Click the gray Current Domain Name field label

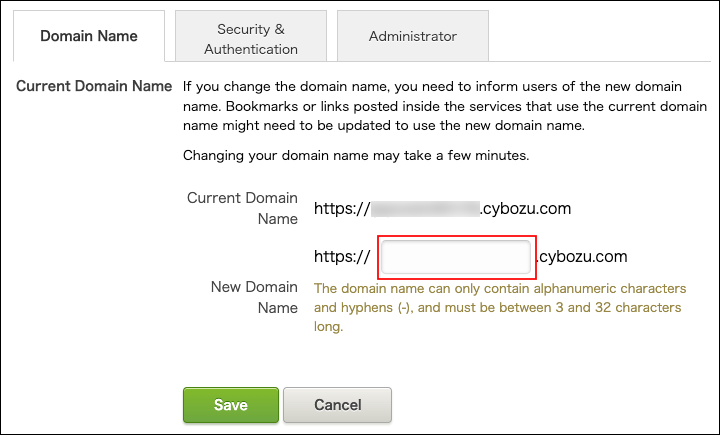242,208
